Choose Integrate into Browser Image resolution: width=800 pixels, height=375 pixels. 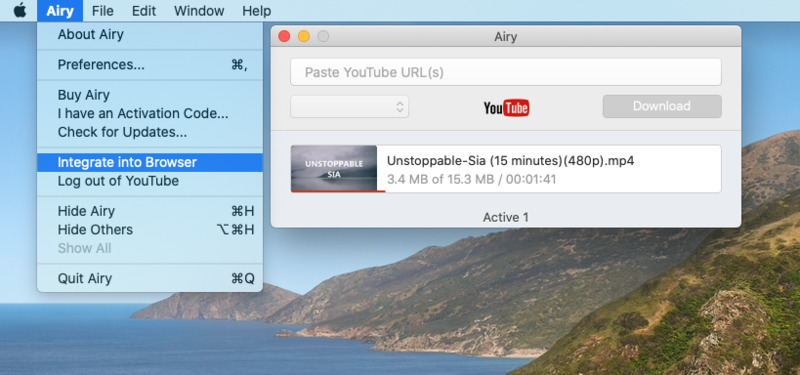tap(150, 162)
